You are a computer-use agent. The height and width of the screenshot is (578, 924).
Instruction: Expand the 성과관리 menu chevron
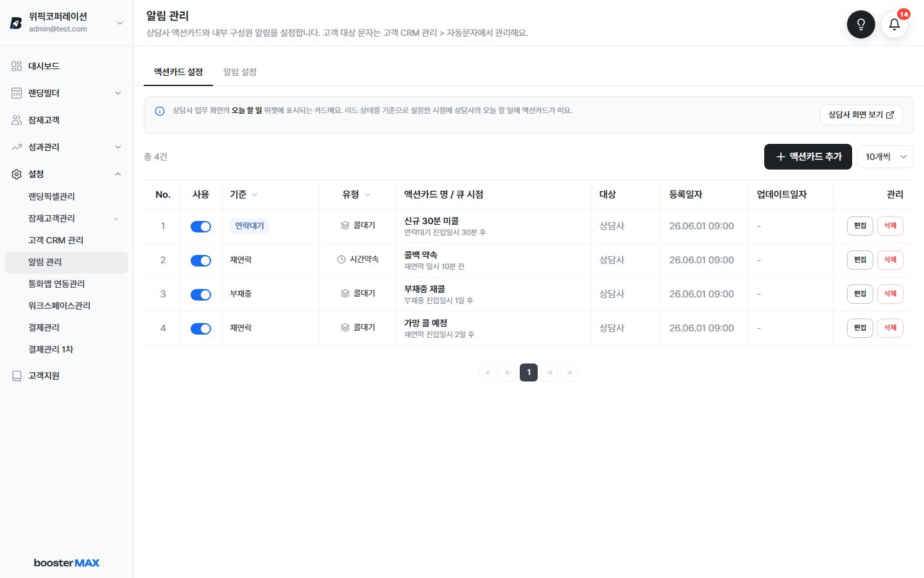(118, 147)
